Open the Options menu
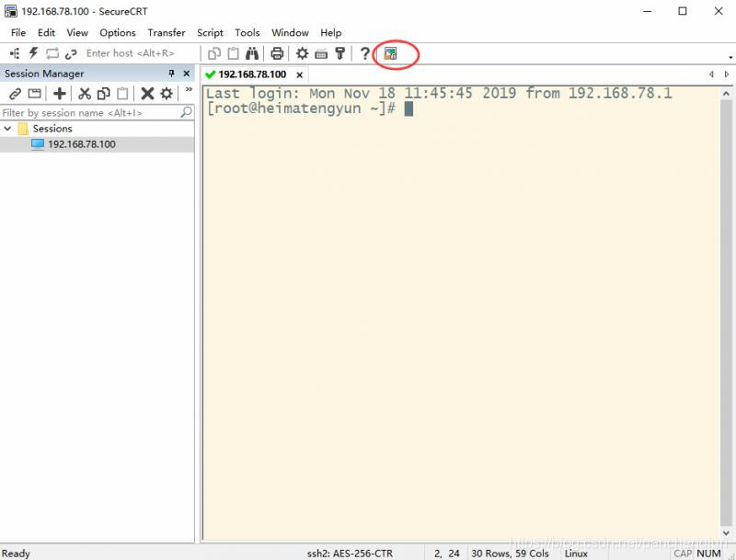Viewport: 736px width, 560px height. coord(118,33)
